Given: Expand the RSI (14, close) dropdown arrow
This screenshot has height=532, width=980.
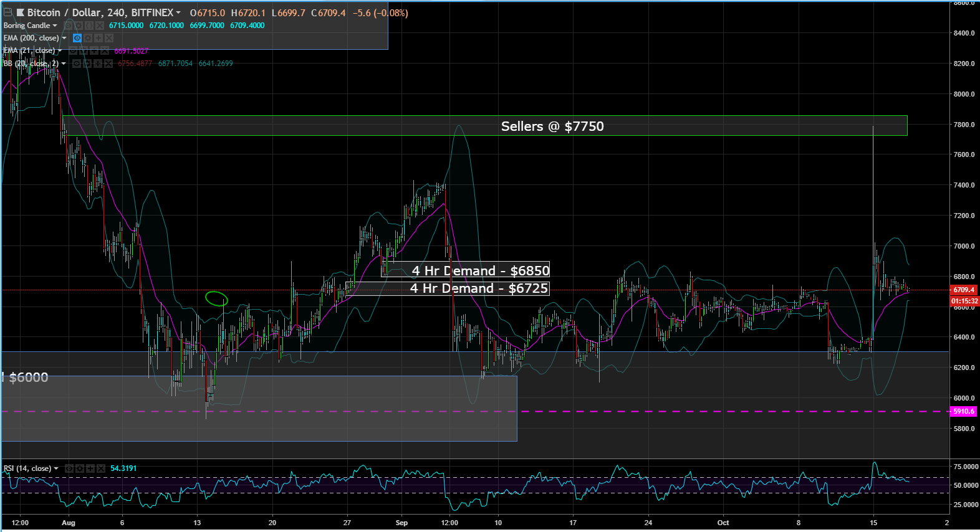Looking at the screenshot, I should pyautogui.click(x=56, y=468).
